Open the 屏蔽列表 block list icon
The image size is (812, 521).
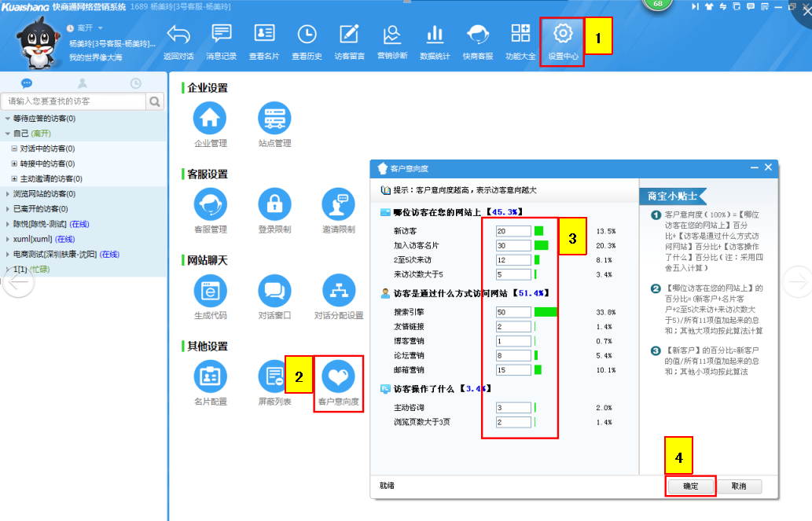pyautogui.click(x=274, y=377)
